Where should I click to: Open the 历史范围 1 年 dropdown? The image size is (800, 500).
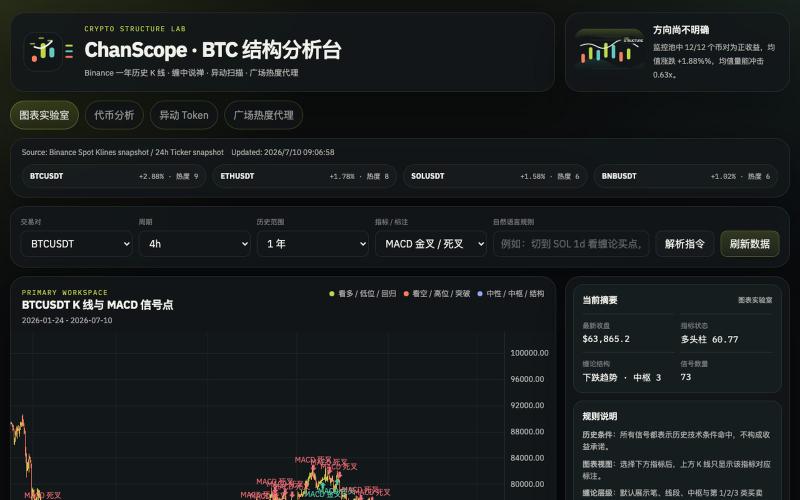(x=313, y=244)
